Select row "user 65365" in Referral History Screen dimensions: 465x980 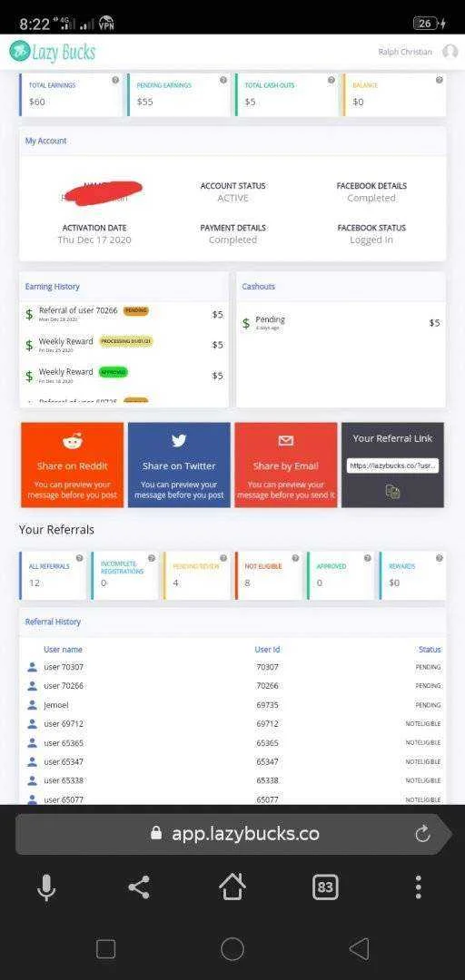pos(232,743)
